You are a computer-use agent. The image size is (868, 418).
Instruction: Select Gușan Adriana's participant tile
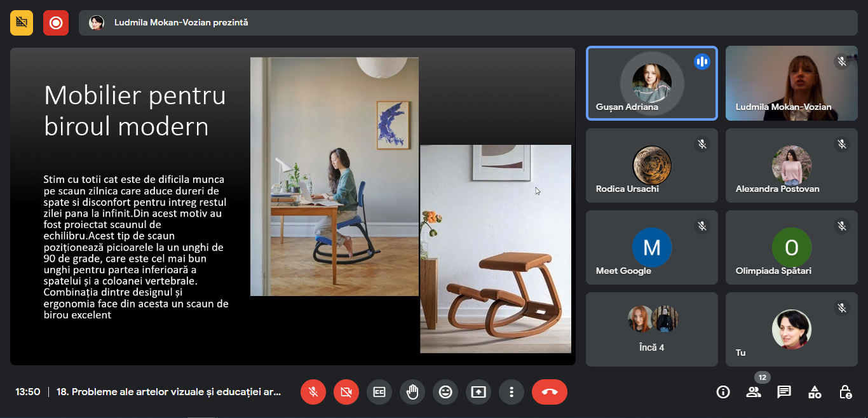pyautogui.click(x=652, y=83)
